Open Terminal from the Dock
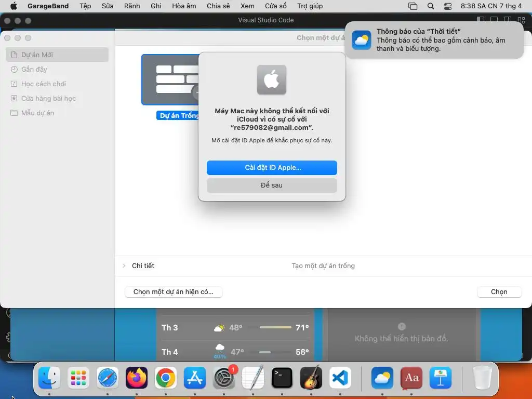This screenshot has height=399, width=532. [282, 378]
